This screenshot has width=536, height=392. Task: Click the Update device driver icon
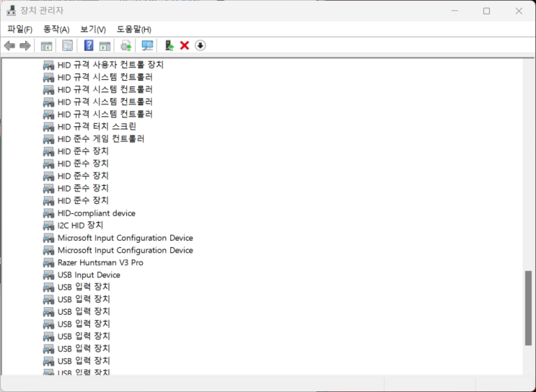[x=126, y=45]
